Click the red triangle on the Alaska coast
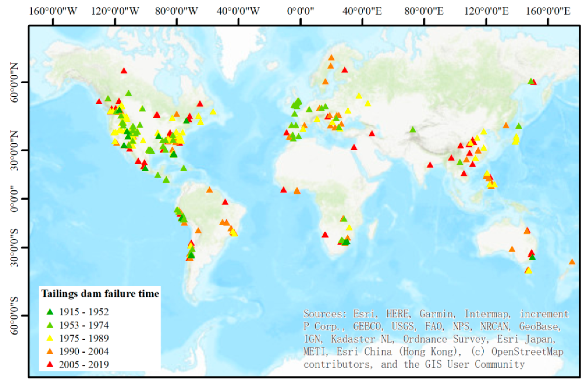Screen dimensions: 588x386 click(99, 102)
